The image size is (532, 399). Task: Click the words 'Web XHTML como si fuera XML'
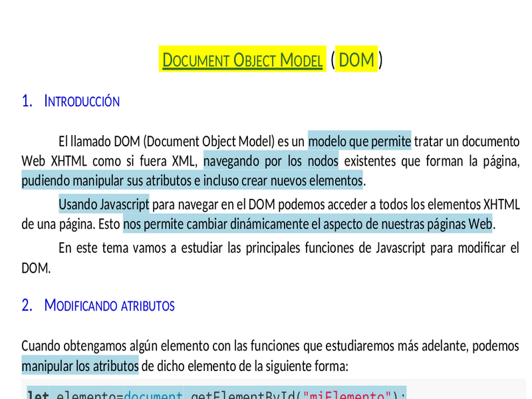tap(109, 160)
